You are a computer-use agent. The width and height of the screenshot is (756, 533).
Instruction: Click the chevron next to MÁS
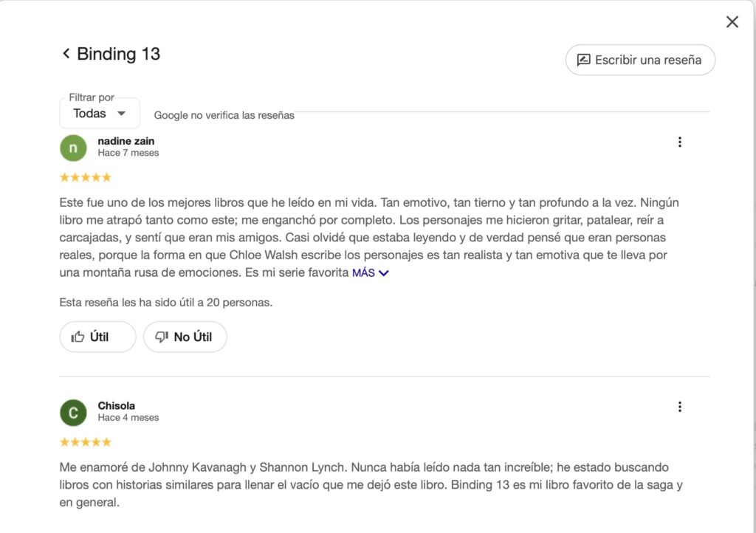(383, 273)
